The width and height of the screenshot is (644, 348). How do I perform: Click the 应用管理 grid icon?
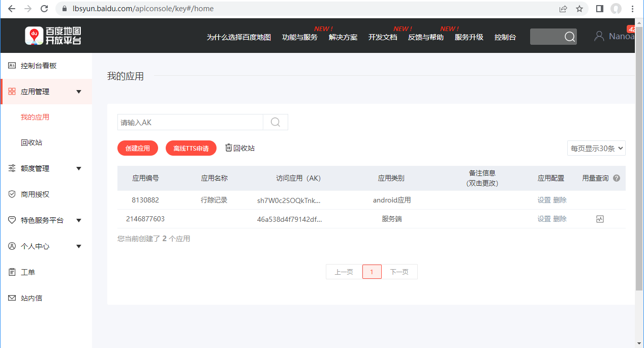(12, 92)
